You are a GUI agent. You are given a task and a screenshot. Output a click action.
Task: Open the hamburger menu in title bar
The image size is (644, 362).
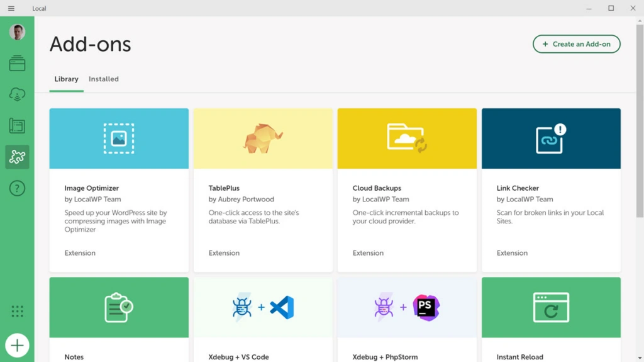click(11, 8)
